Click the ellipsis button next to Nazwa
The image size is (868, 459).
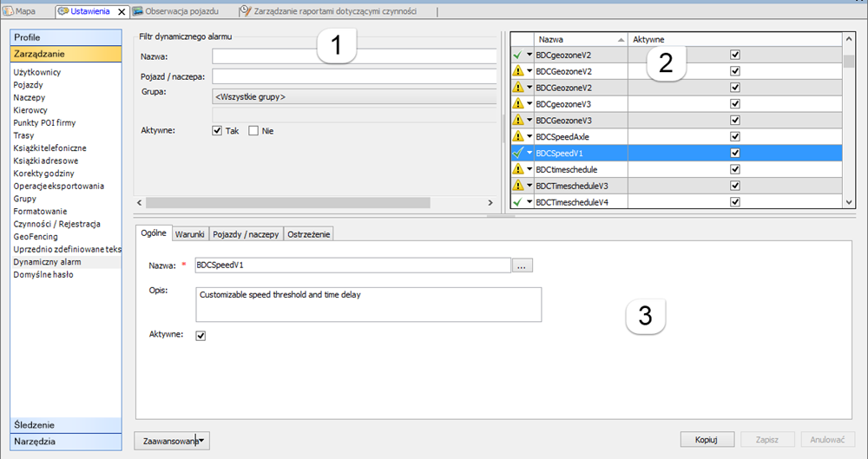pos(522,266)
